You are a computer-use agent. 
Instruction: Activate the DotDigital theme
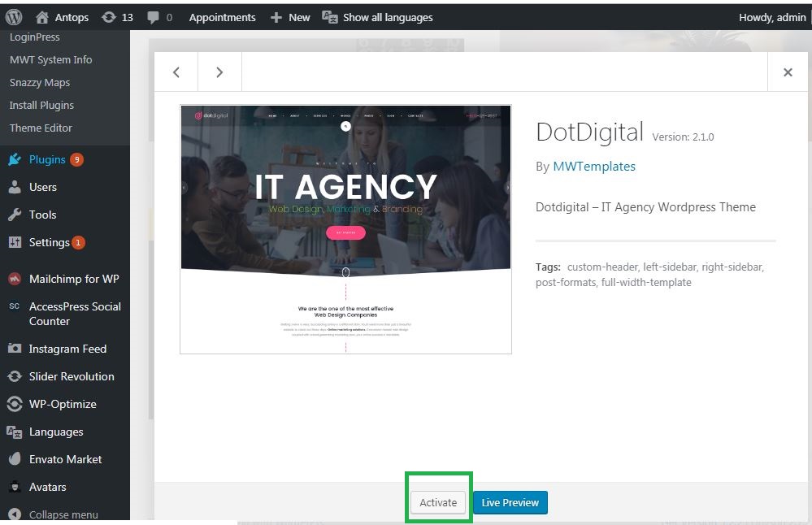pyautogui.click(x=438, y=502)
